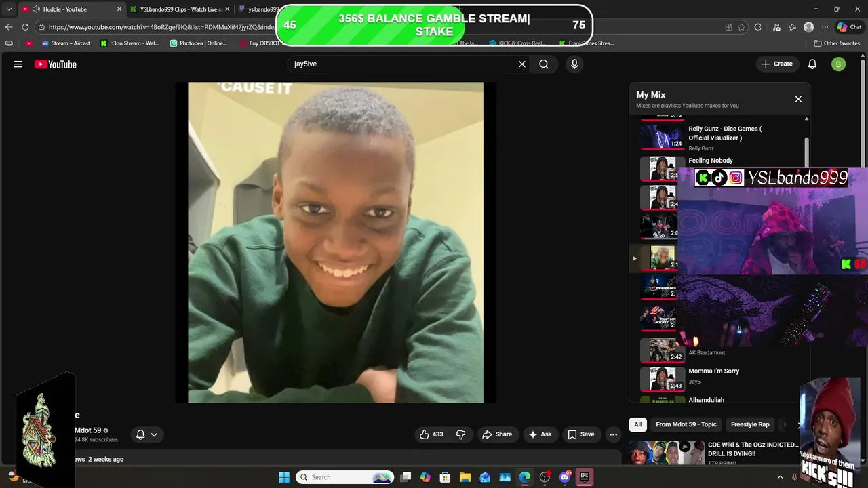Viewport: 868px width, 488px height.
Task: Switch to YSLbando999 Clips tab
Action: [x=180, y=9]
